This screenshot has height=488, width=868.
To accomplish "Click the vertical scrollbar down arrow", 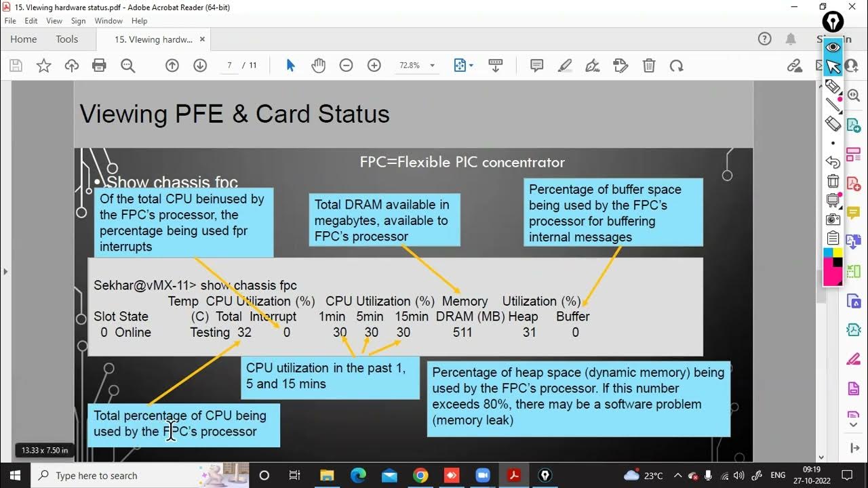I will tap(823, 457).
